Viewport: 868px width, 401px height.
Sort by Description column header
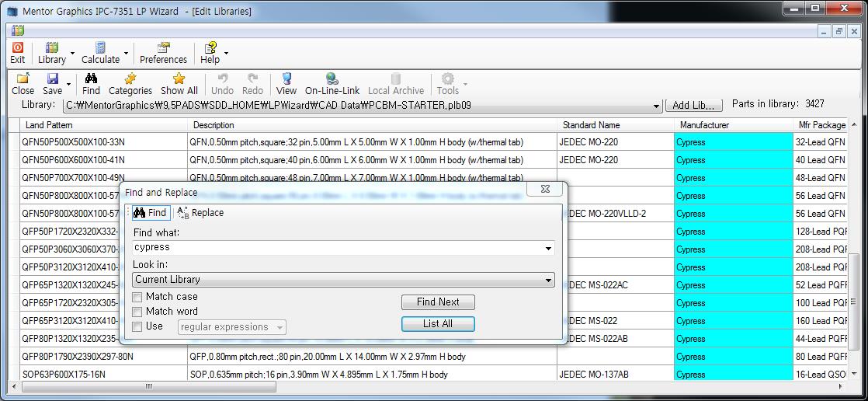(372, 125)
